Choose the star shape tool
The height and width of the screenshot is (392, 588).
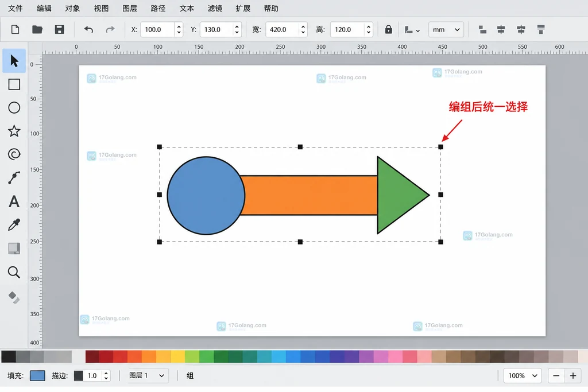(14, 131)
